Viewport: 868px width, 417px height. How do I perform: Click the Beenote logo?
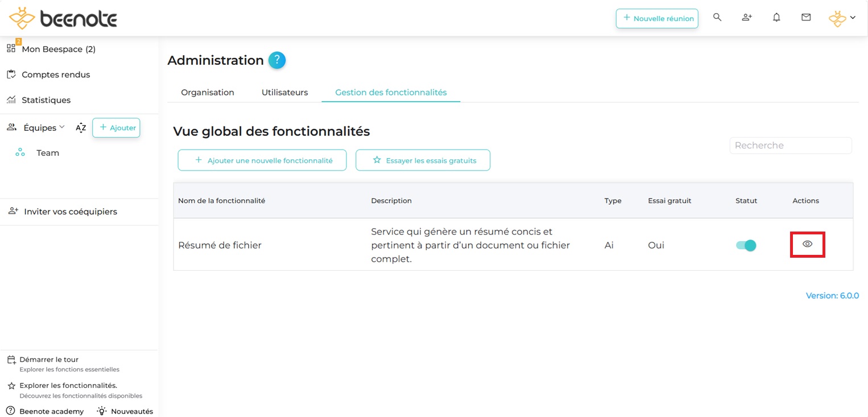[63, 18]
